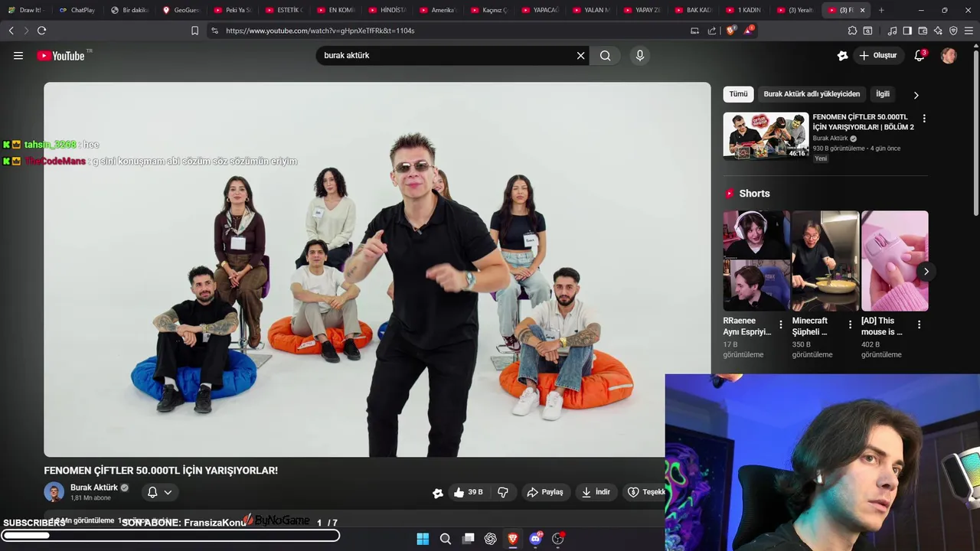Open options for the [AD] mouse short

pos(919,324)
